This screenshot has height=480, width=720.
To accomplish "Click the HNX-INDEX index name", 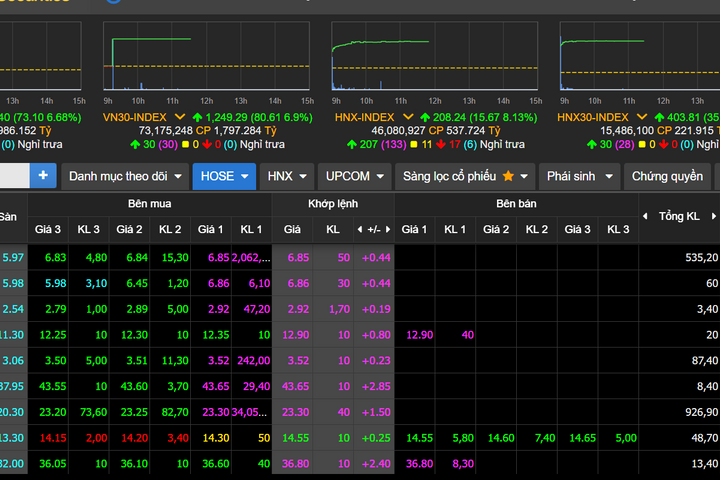I will coord(365,118).
